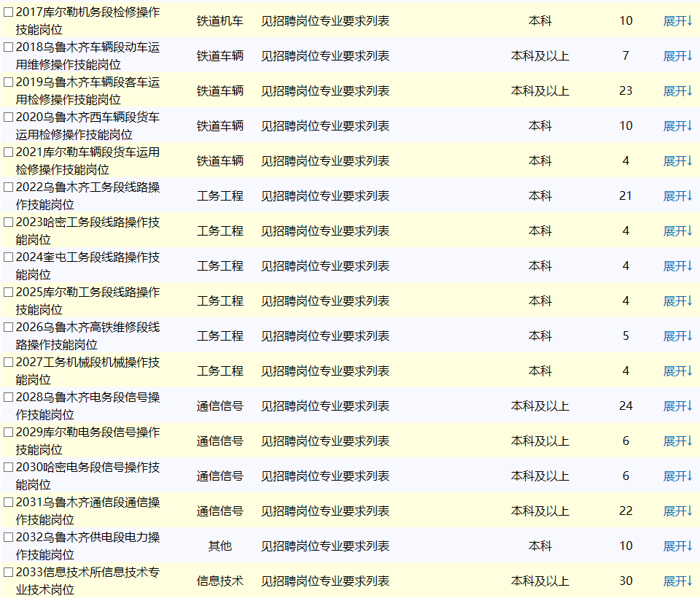Click 见招聘岗位专业要求列表 in the 2033 row

(x=325, y=581)
